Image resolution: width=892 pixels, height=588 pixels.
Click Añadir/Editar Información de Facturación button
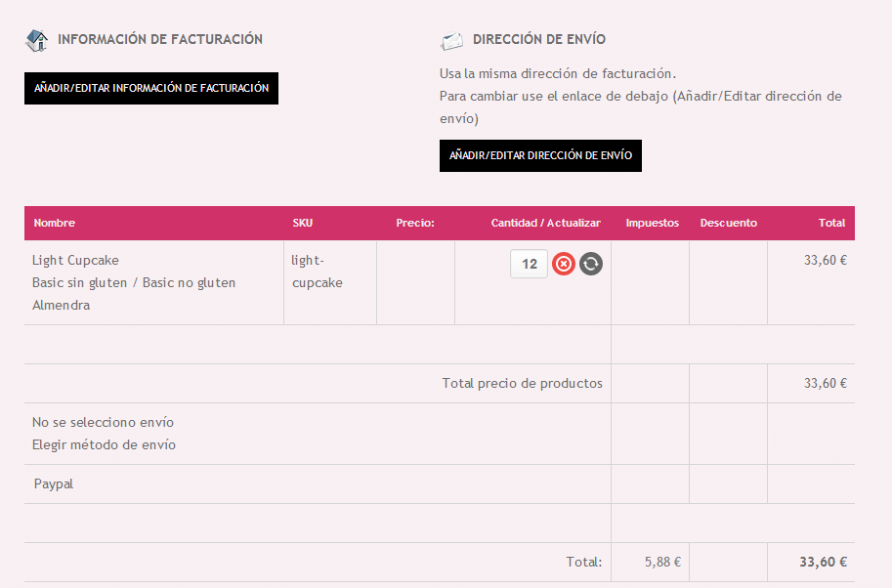click(151, 88)
